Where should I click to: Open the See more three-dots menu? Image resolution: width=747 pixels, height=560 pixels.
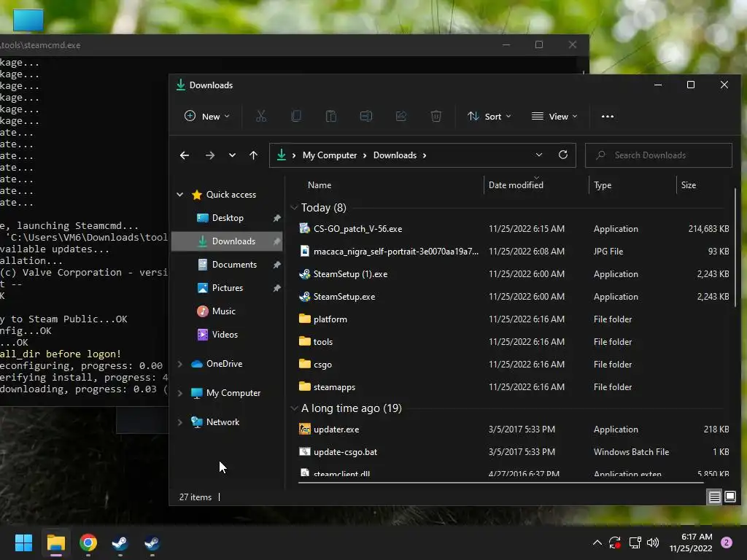(x=608, y=116)
